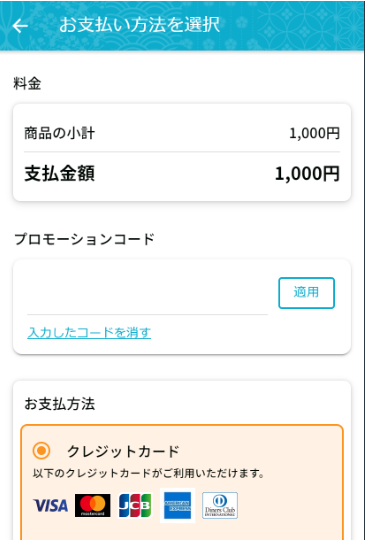Click the VISA card logo
365x540 pixels.
click(x=51, y=505)
